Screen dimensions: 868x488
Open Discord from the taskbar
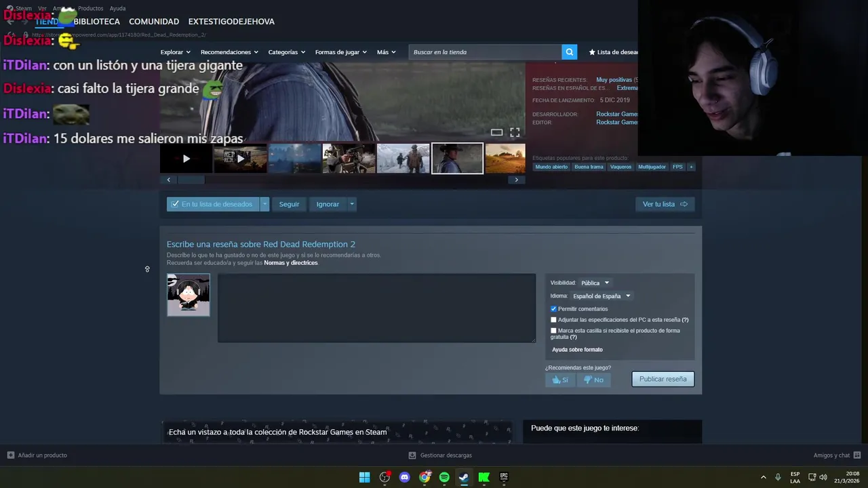(x=405, y=477)
